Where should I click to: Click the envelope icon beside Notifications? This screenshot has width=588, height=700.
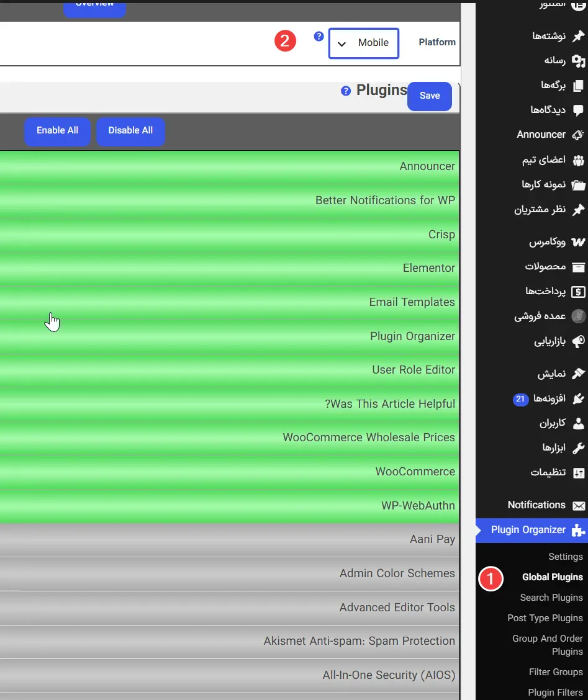pyautogui.click(x=579, y=505)
